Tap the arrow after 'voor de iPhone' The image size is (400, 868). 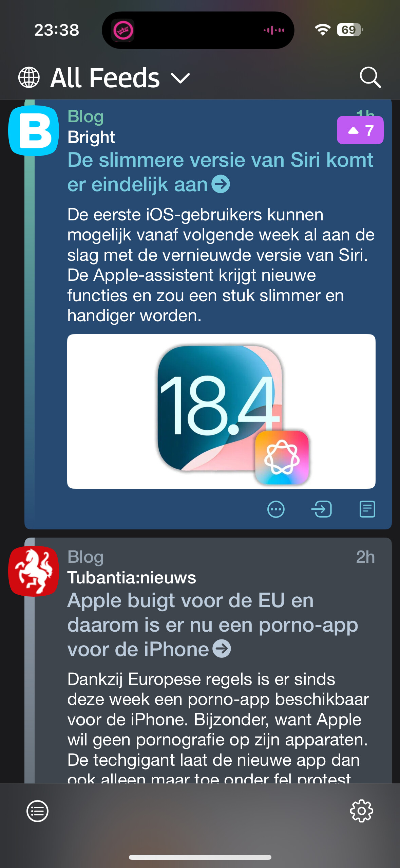(x=222, y=649)
